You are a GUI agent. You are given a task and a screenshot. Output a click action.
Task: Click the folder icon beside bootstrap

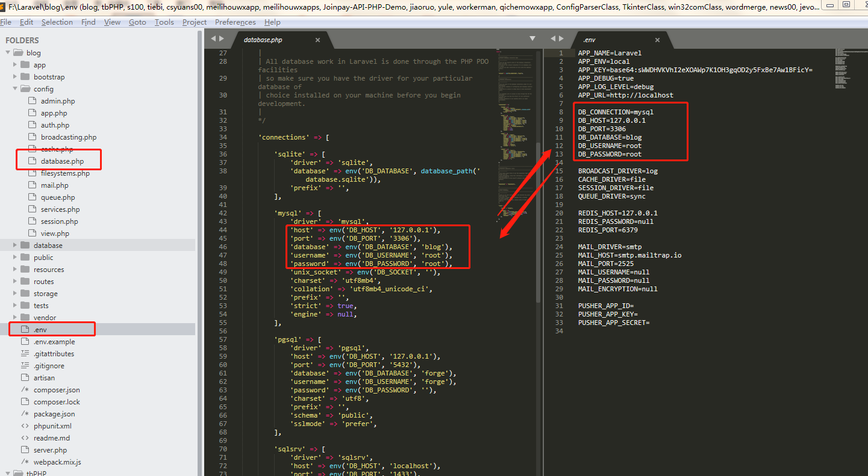(25, 77)
